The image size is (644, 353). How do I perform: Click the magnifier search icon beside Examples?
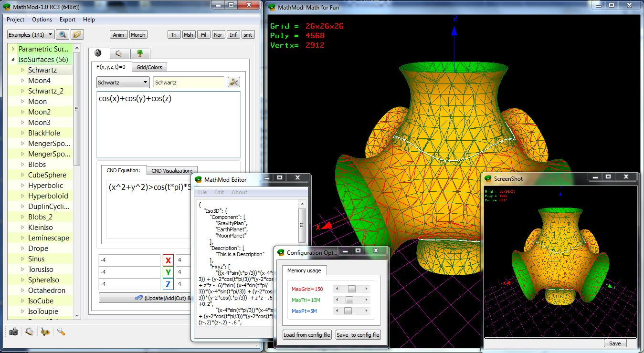[x=63, y=35]
